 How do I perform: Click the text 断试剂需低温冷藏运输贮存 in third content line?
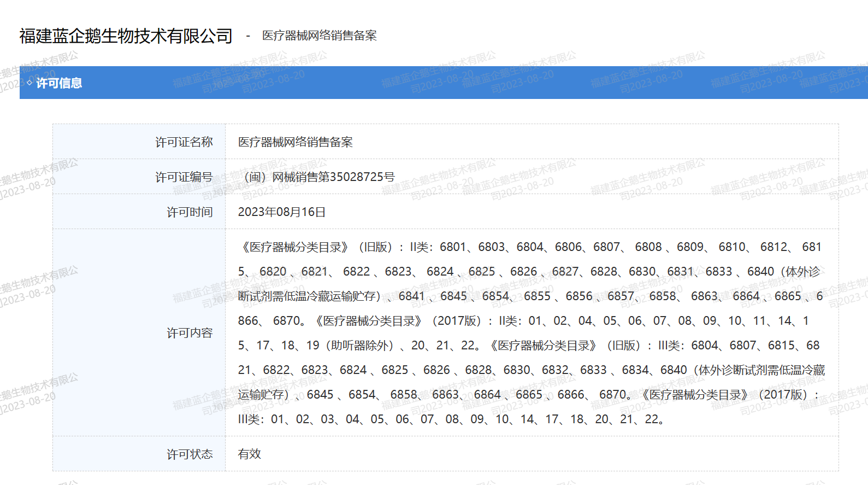pyautogui.click(x=309, y=296)
